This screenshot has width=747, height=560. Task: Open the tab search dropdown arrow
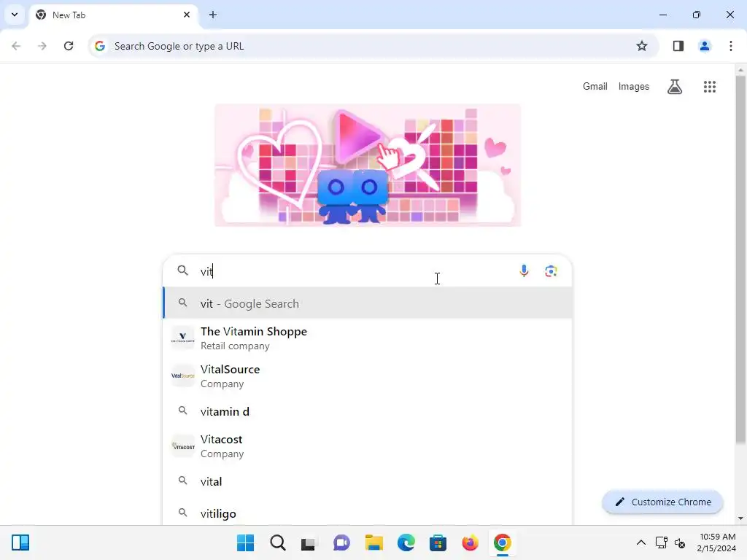pos(15,15)
